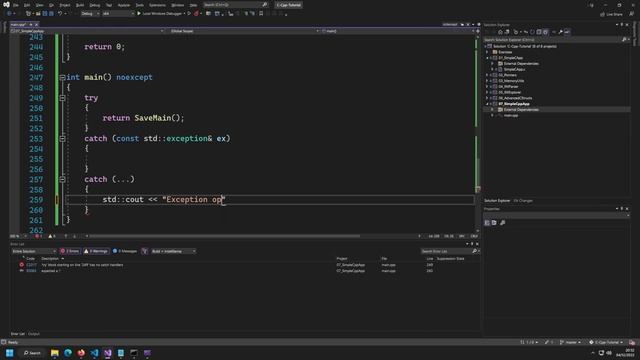This screenshot has width=640, height=360.
Task: Click Alphabetical icon in Properties panel
Action: point(494,223)
